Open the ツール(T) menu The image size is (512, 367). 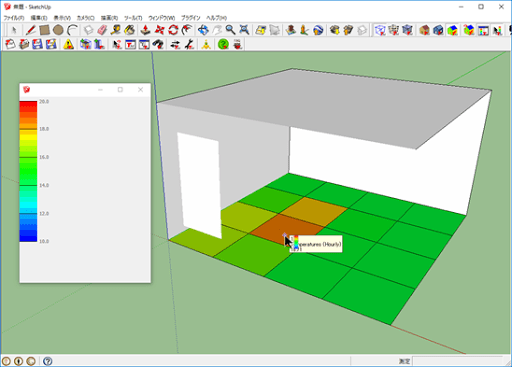pos(133,18)
